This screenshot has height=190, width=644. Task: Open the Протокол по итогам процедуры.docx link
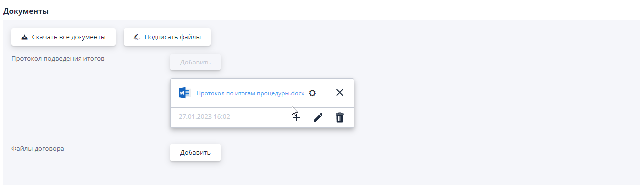pyautogui.click(x=250, y=93)
